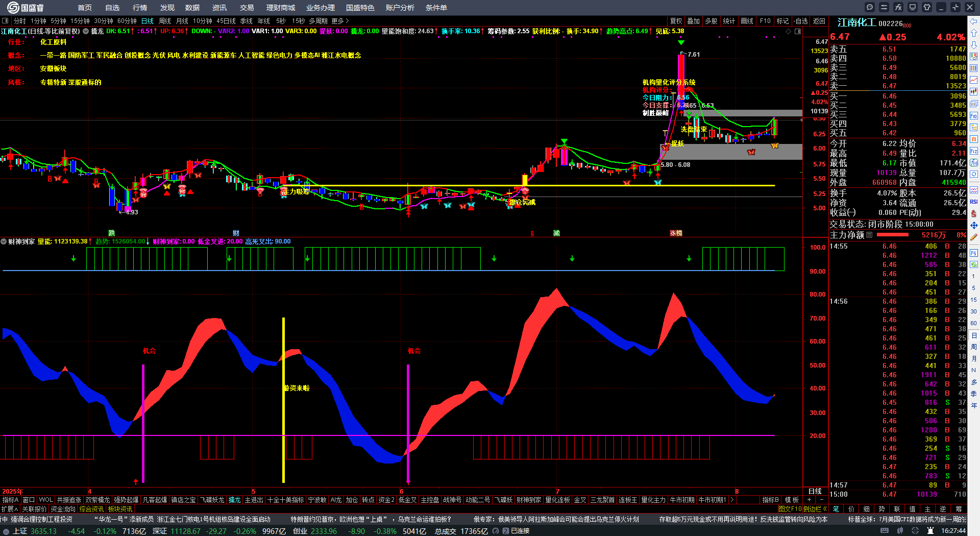Image resolution: width=980 pixels, height=536 pixels.
Task: Show more indicator tabs with right arrow
Action: coord(732,500)
